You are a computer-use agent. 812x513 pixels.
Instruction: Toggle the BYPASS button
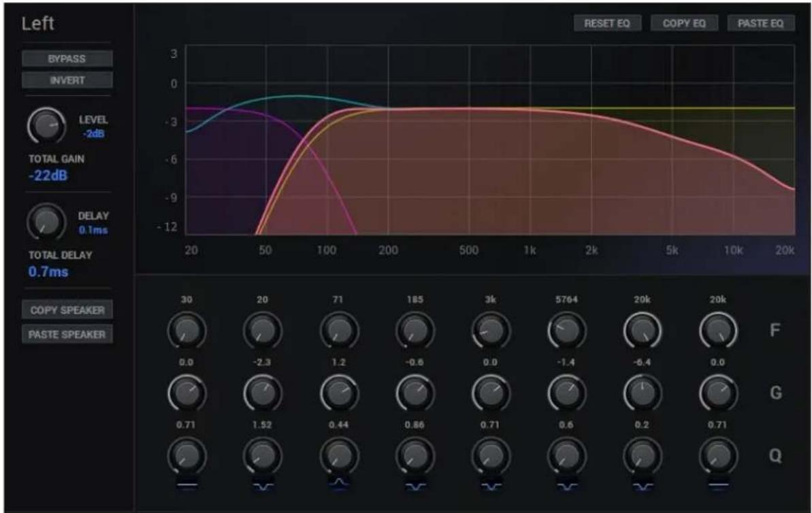tap(67, 59)
